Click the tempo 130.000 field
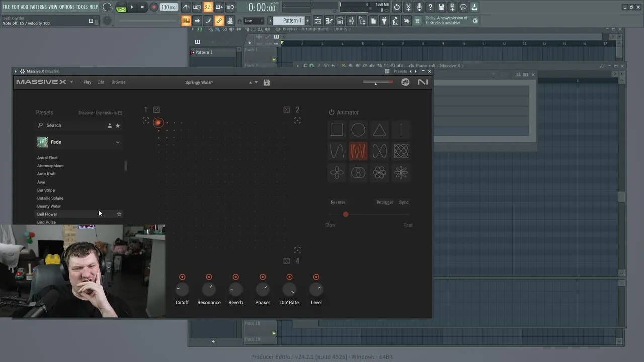This screenshot has height=362, width=644. click(169, 7)
